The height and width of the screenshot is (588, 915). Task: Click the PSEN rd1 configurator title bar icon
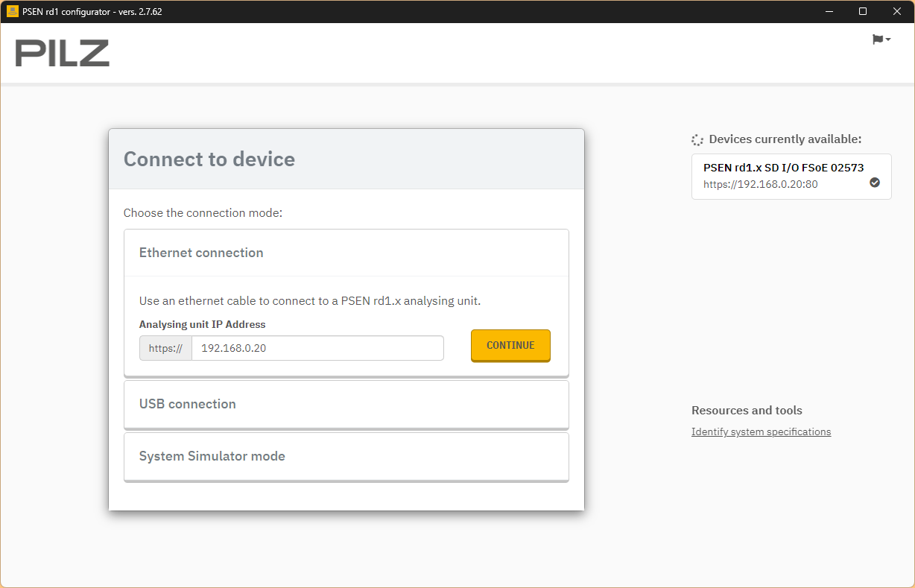pos(12,11)
